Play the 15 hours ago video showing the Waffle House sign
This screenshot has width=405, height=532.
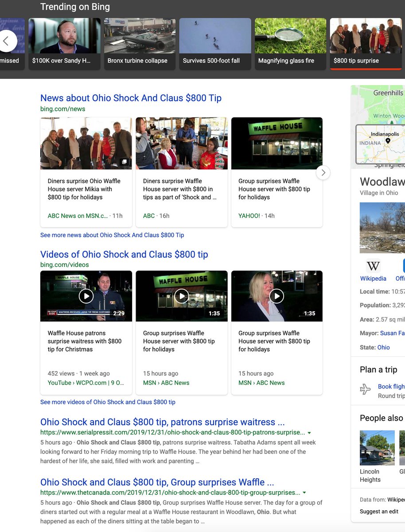click(182, 296)
